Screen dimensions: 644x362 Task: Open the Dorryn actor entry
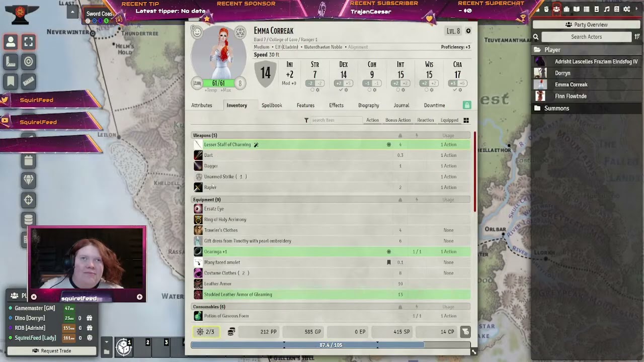click(586, 73)
